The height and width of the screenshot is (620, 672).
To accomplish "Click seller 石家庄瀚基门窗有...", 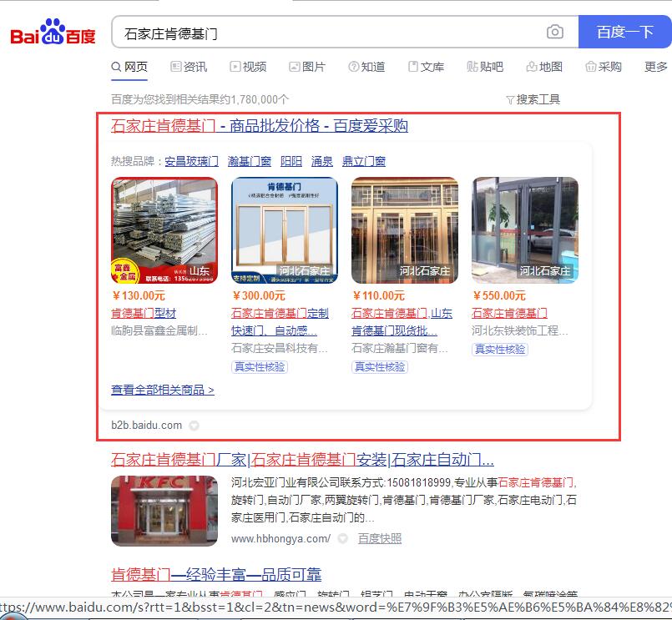I will click(x=400, y=348).
